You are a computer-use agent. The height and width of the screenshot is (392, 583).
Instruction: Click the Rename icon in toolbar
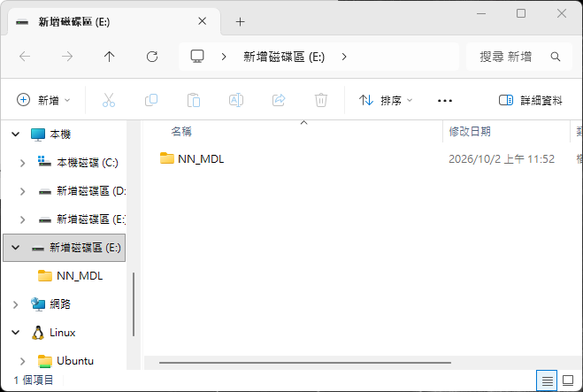(x=236, y=100)
